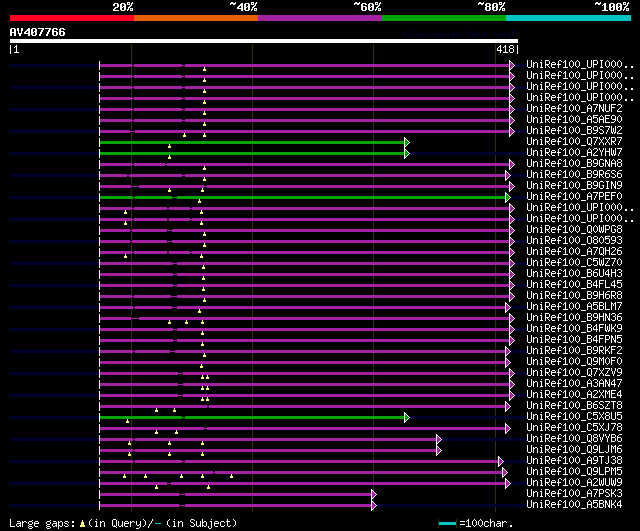Click the UniRef100_Q8VYB6 subject name
This screenshot has height=531, width=640.
[574, 439]
